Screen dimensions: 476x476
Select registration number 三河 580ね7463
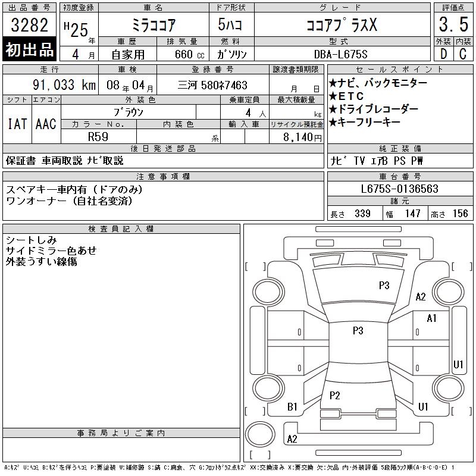pyautogui.click(x=212, y=85)
